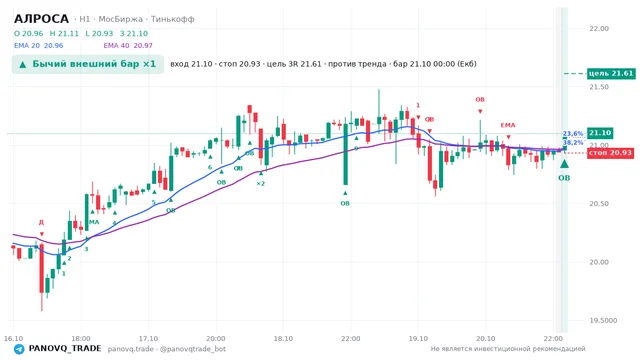
Task: Click the 19.5000 price axis label
Action: (x=603, y=320)
